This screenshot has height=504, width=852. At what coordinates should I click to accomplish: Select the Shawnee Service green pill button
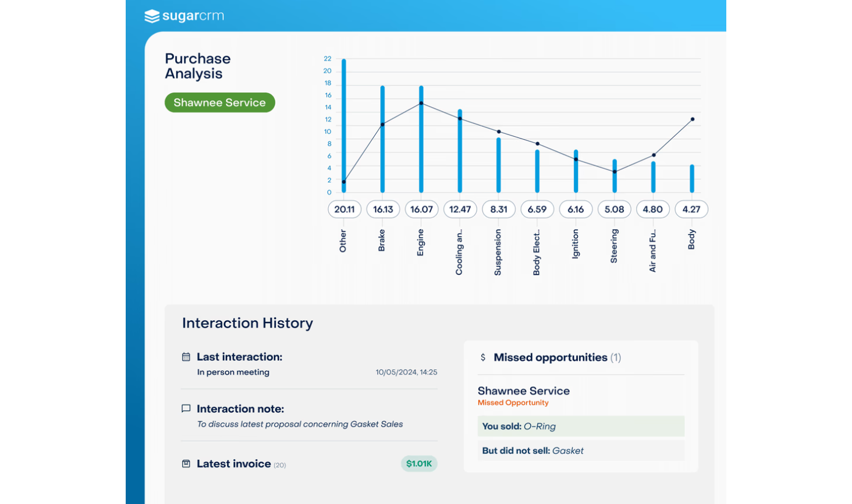pyautogui.click(x=220, y=102)
